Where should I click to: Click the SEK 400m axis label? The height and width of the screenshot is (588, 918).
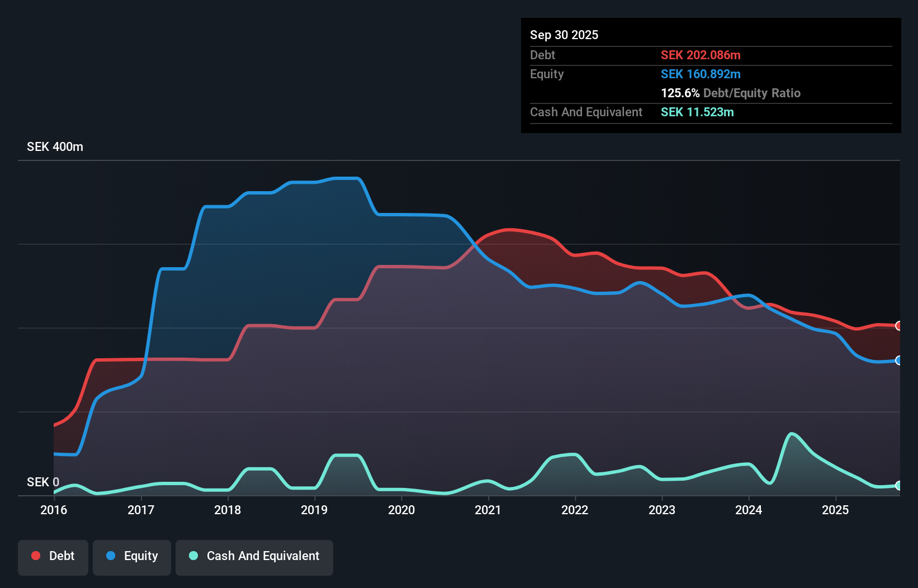pos(55,147)
